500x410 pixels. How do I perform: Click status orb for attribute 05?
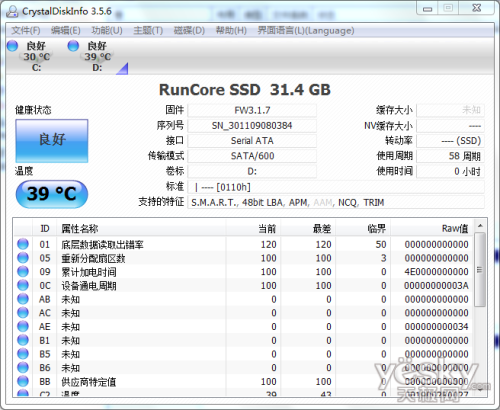pos(23,258)
